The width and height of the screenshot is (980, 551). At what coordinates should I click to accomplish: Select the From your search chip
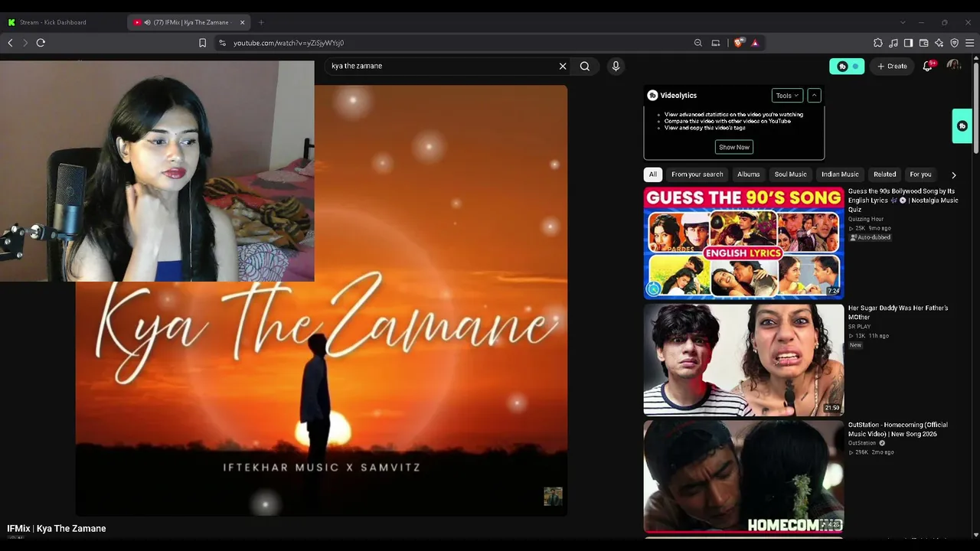click(x=697, y=174)
